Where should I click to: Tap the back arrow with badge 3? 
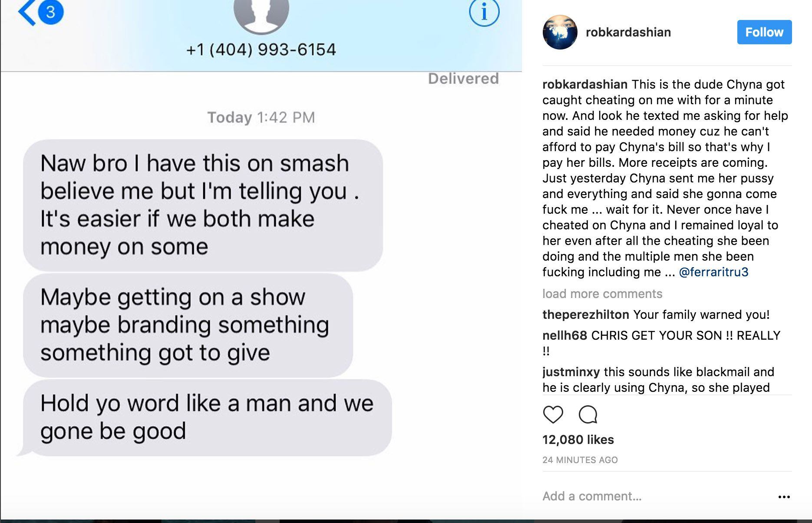click(40, 12)
